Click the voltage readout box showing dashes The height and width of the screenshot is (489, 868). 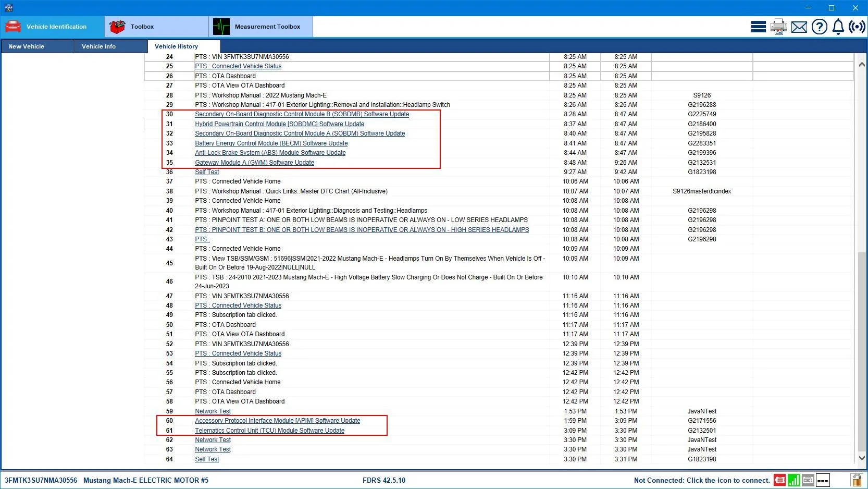click(823, 480)
